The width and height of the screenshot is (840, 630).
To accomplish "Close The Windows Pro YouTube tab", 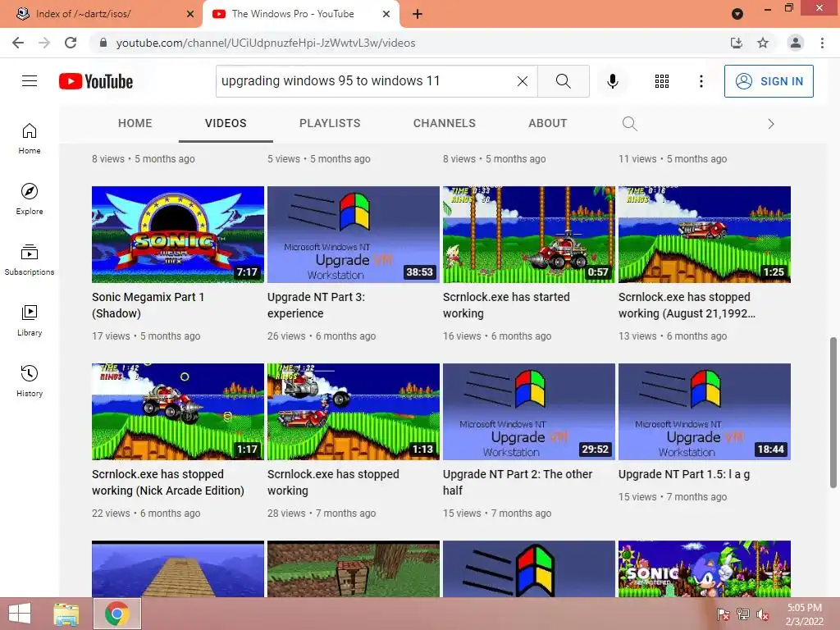I will [x=386, y=14].
